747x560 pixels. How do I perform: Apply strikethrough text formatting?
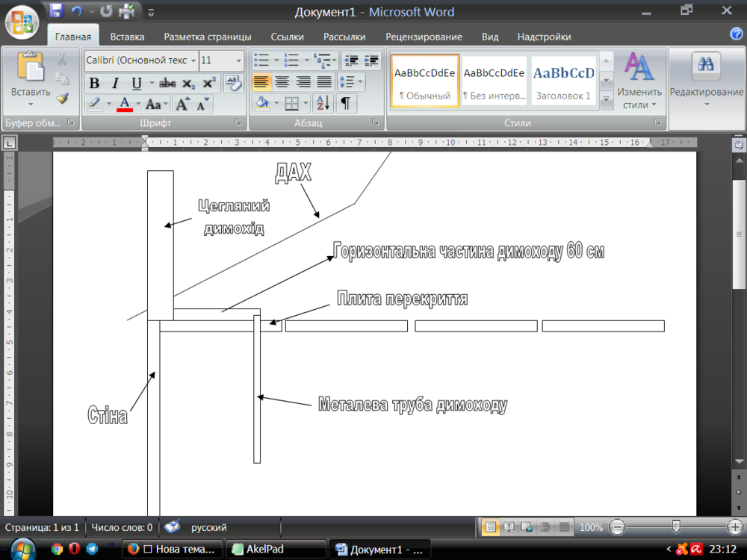pos(167,84)
